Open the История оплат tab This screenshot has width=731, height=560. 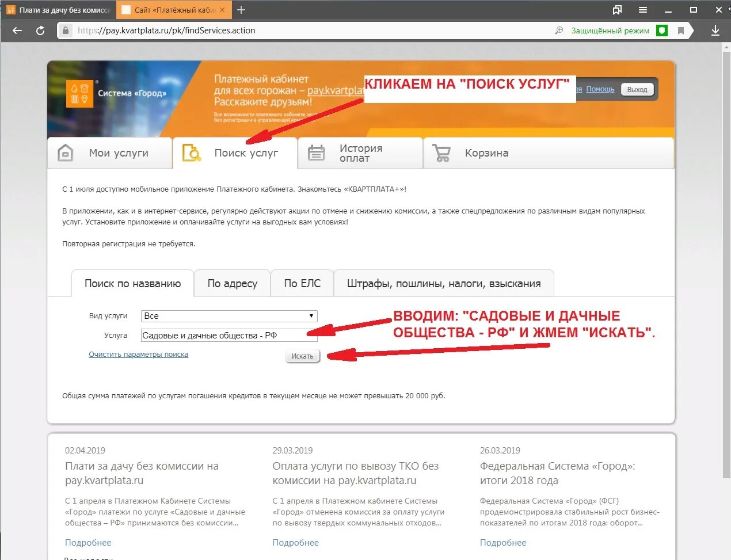pyautogui.click(x=360, y=153)
